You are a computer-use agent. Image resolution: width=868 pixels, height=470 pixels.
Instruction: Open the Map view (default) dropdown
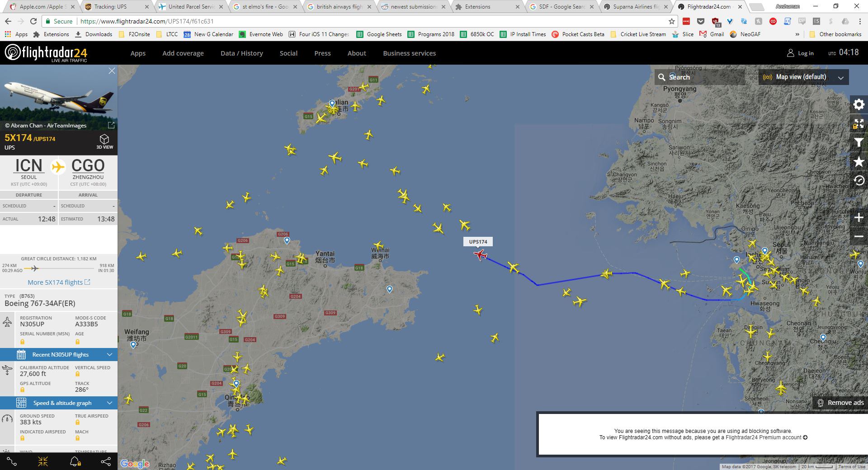click(x=803, y=77)
